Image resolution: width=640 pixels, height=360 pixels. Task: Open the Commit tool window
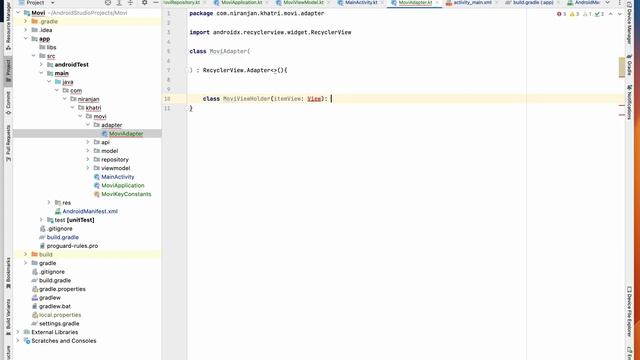(x=8, y=103)
